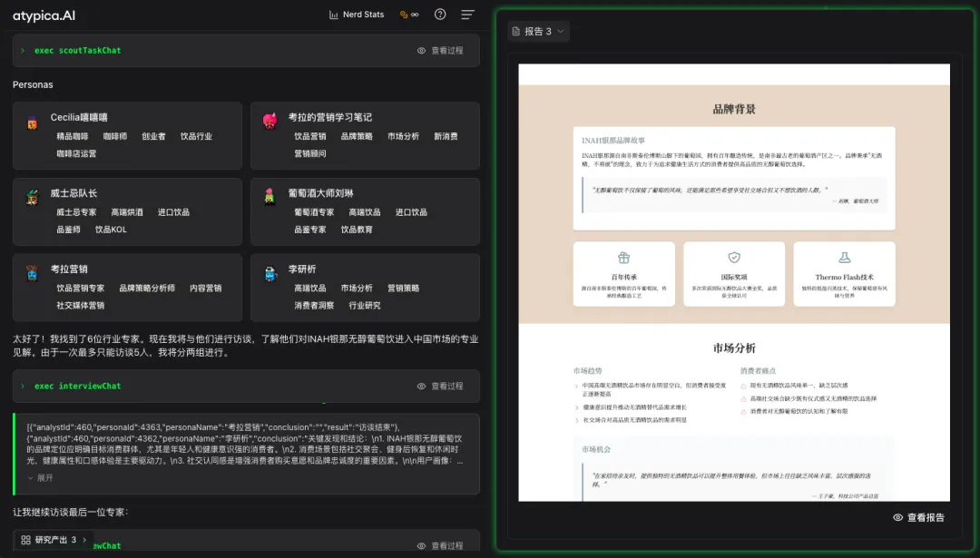Open the 报告 3 dropdown
980x558 pixels.
point(538,31)
